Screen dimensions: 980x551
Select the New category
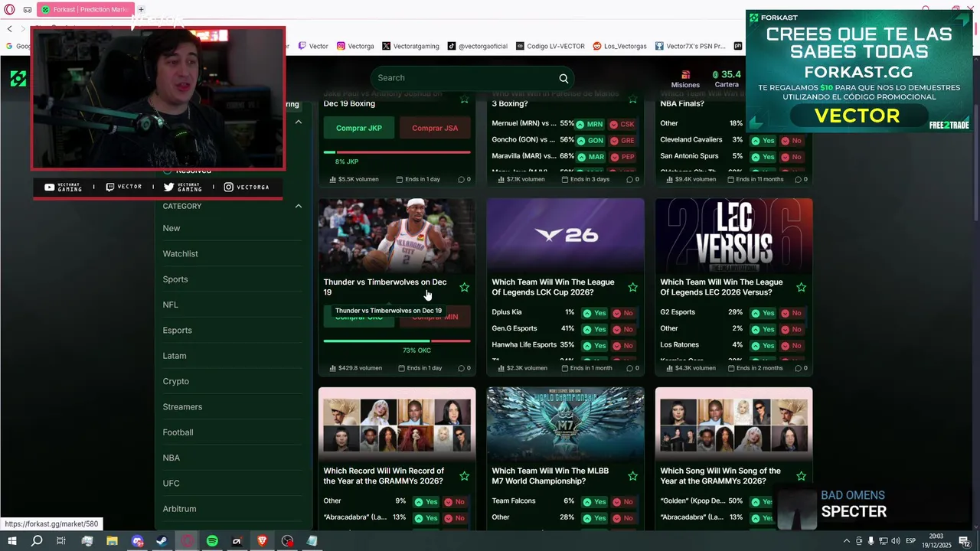[171, 228]
